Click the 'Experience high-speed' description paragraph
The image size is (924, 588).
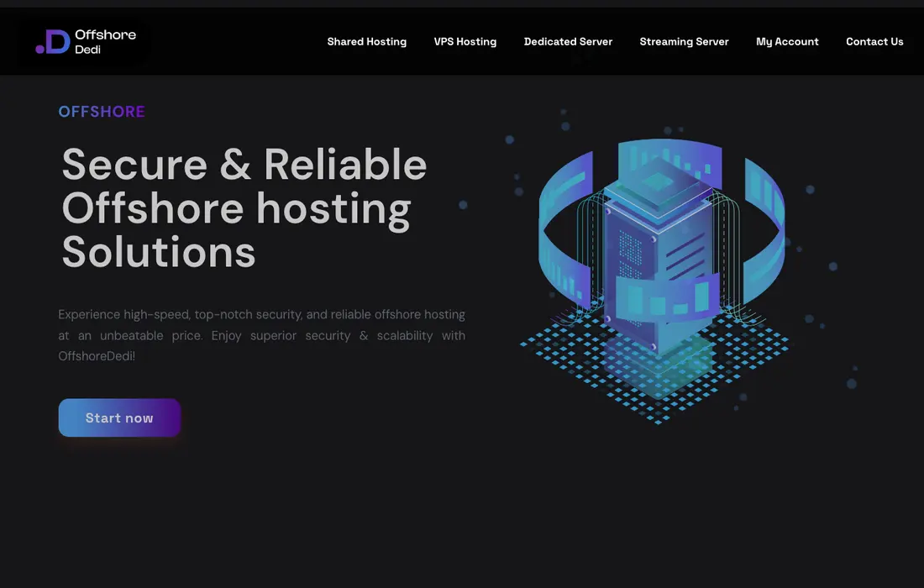(x=261, y=335)
